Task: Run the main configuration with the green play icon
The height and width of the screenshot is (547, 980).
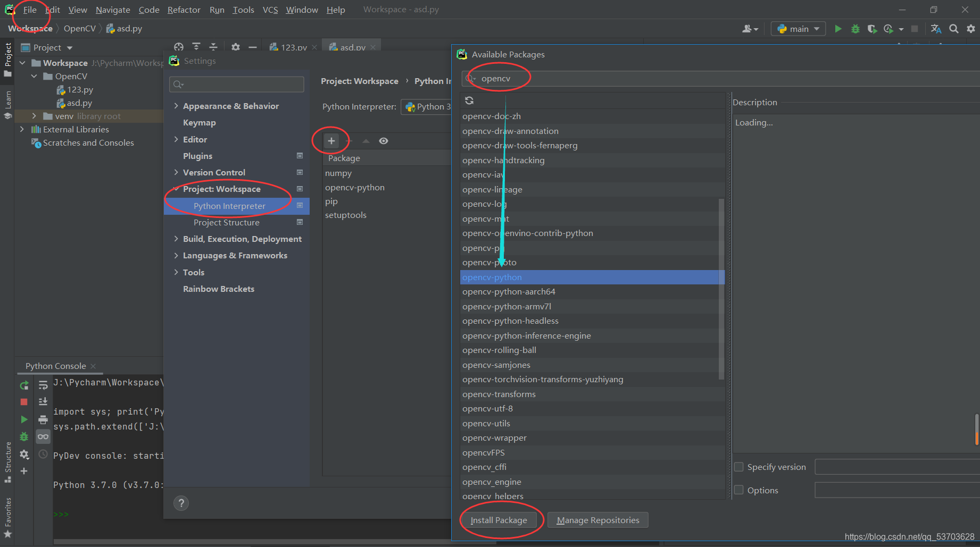Action: point(838,29)
